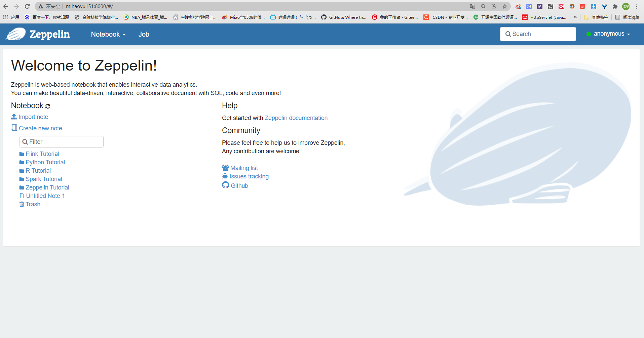
Task: Open the 百度一下 bookmark
Action: pyautogui.click(x=47, y=17)
